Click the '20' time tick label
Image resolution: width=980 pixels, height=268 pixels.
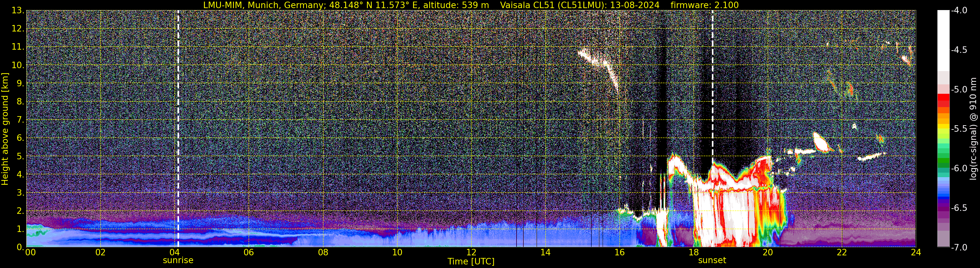768,252
